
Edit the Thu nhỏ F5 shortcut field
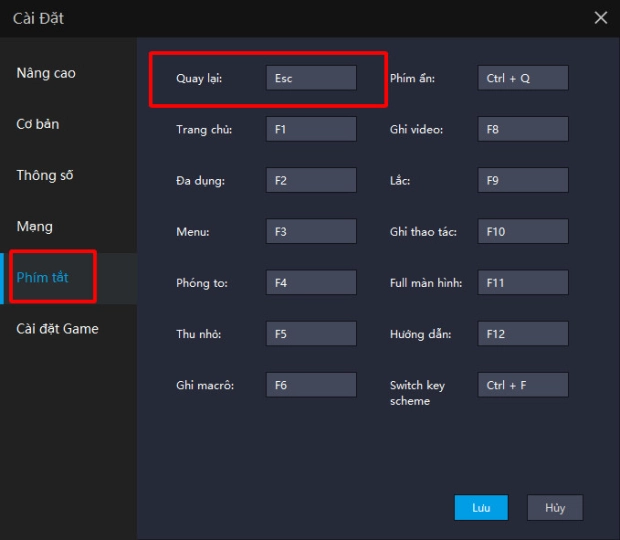click(311, 333)
